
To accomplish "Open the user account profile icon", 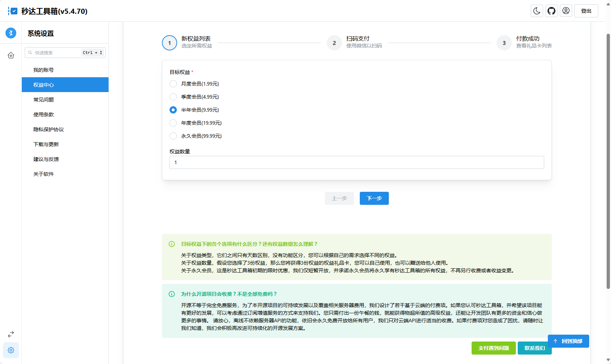I will coord(566,11).
